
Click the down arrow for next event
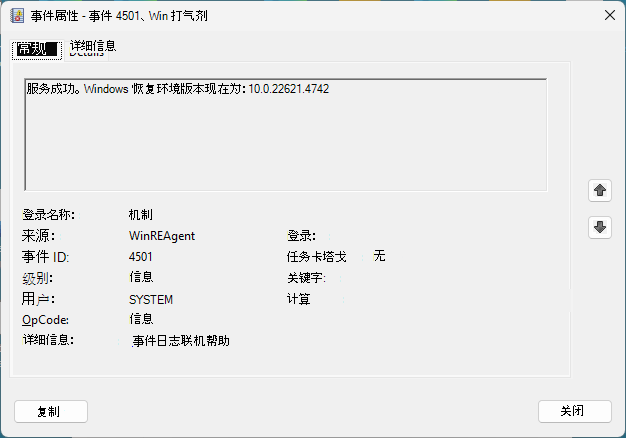coord(600,227)
